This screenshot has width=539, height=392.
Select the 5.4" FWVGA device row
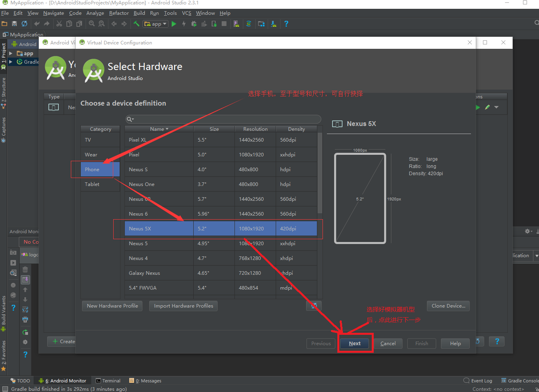221,288
